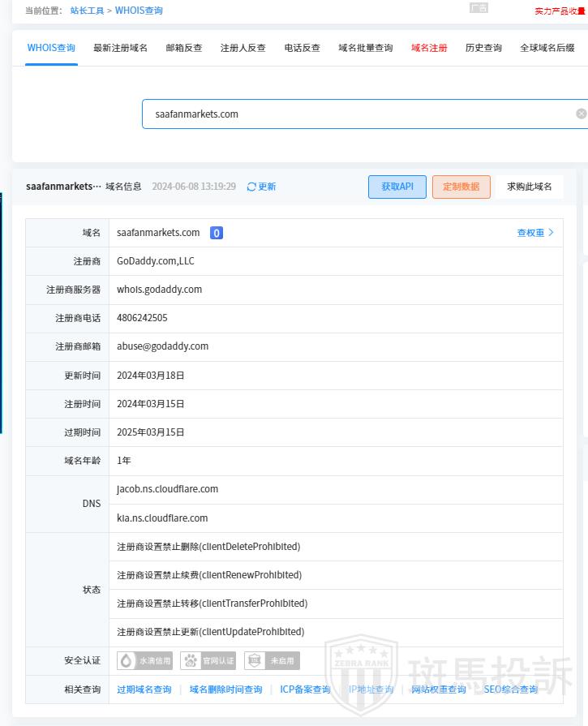Image resolution: width=588 pixels, height=726 pixels.
Task: Open the 最新注册域名 tab
Action: click(x=120, y=48)
